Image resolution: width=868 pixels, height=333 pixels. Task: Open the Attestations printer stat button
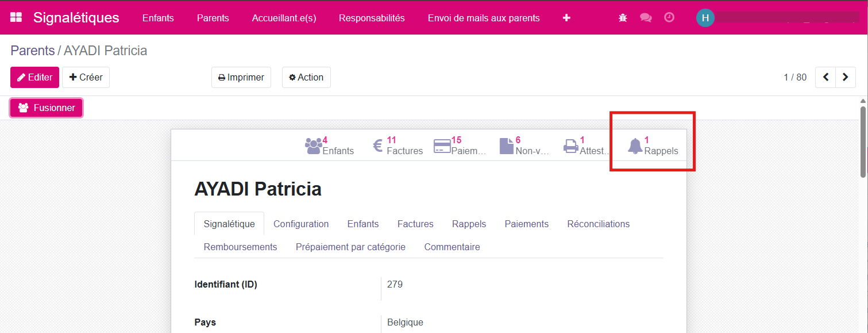point(586,146)
